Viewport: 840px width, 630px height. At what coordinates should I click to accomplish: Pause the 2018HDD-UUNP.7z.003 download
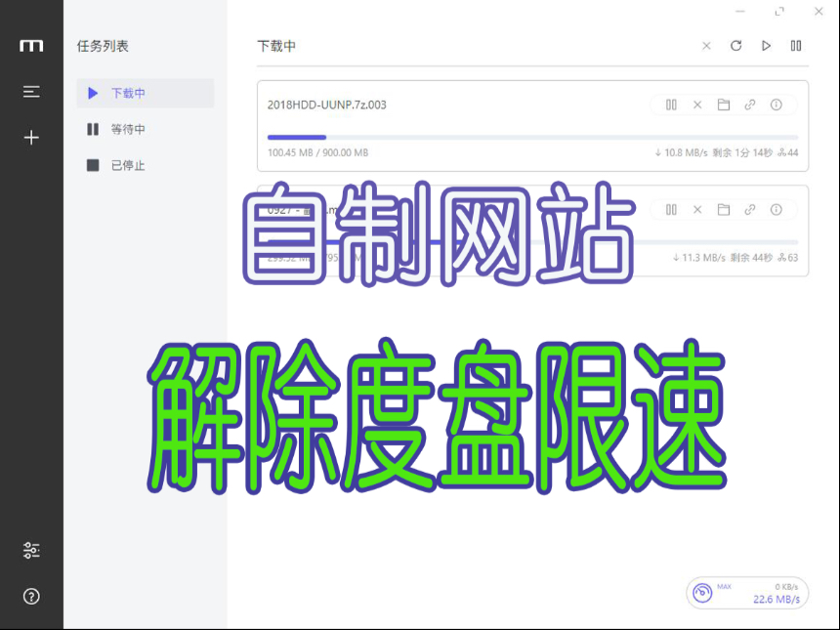(671, 105)
